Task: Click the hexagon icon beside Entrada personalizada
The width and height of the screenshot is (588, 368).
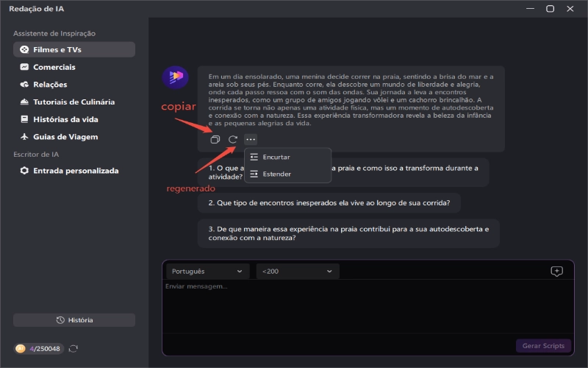Action: point(24,171)
